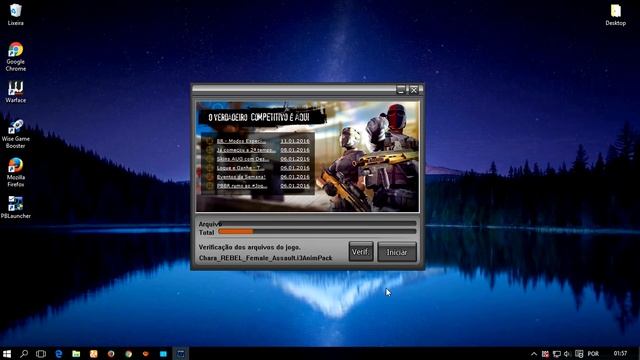
Task: Open the 'Skins AUG com Des...' news link
Action: click(x=242, y=159)
